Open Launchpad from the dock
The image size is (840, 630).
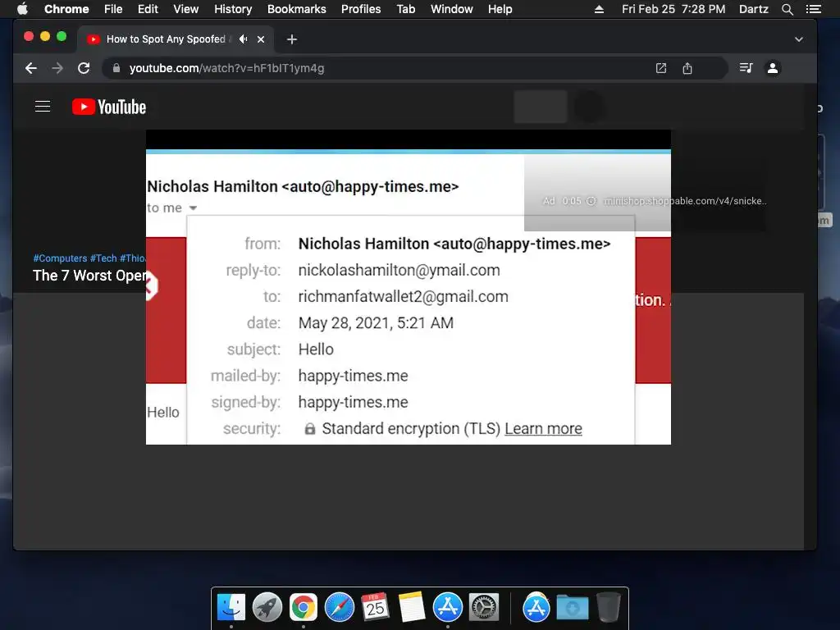[267, 608]
